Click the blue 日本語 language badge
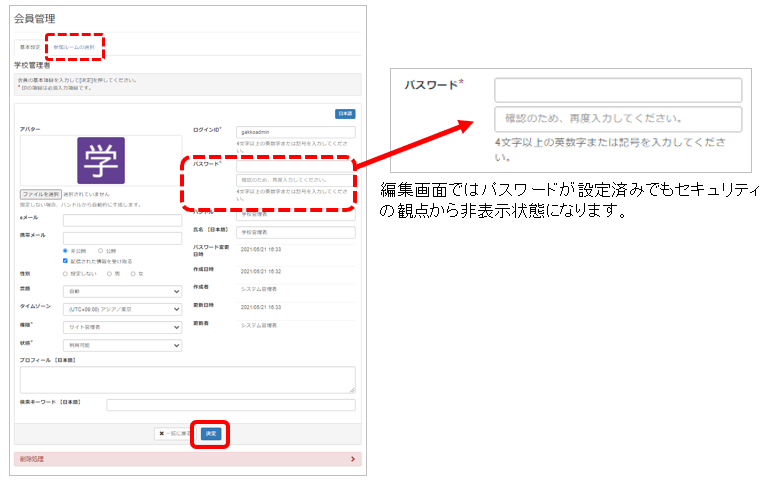Viewport: 768px width, 483px height. [345, 114]
